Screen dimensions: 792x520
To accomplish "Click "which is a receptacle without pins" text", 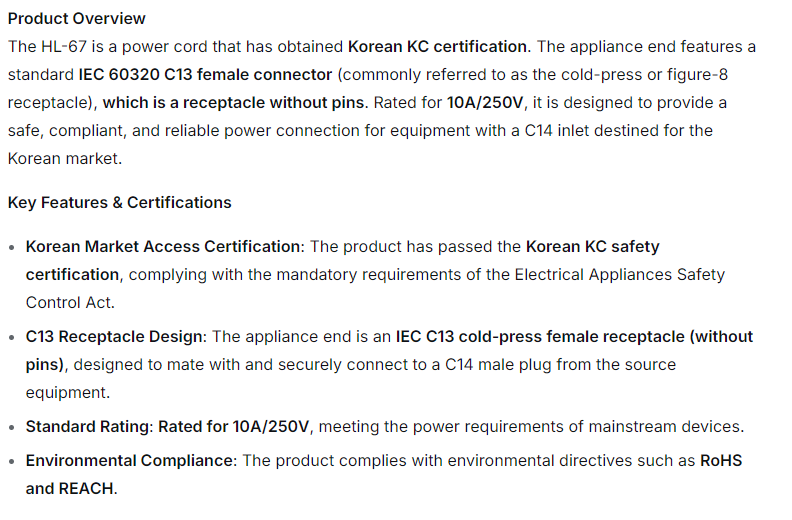I will 235,102.
